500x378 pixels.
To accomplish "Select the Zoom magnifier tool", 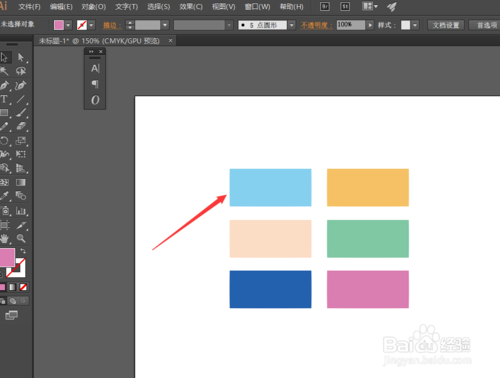I will pos(21,238).
